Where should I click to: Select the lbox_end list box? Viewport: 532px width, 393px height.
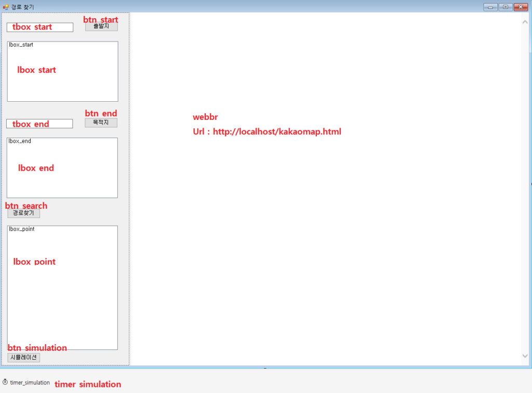[x=62, y=168]
